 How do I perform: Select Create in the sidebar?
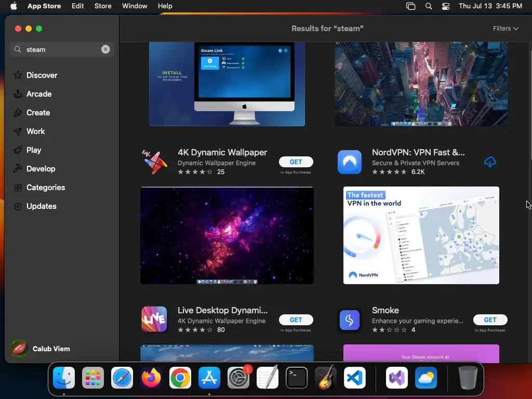[32, 113]
